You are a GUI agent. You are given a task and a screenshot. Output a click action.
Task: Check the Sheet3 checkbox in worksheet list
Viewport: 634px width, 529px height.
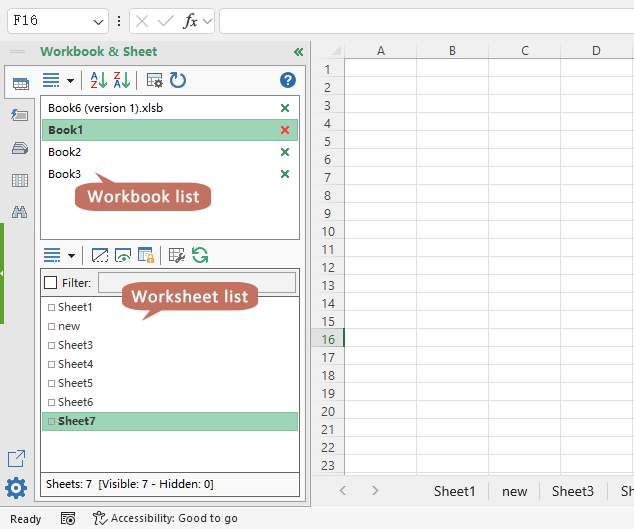point(51,345)
